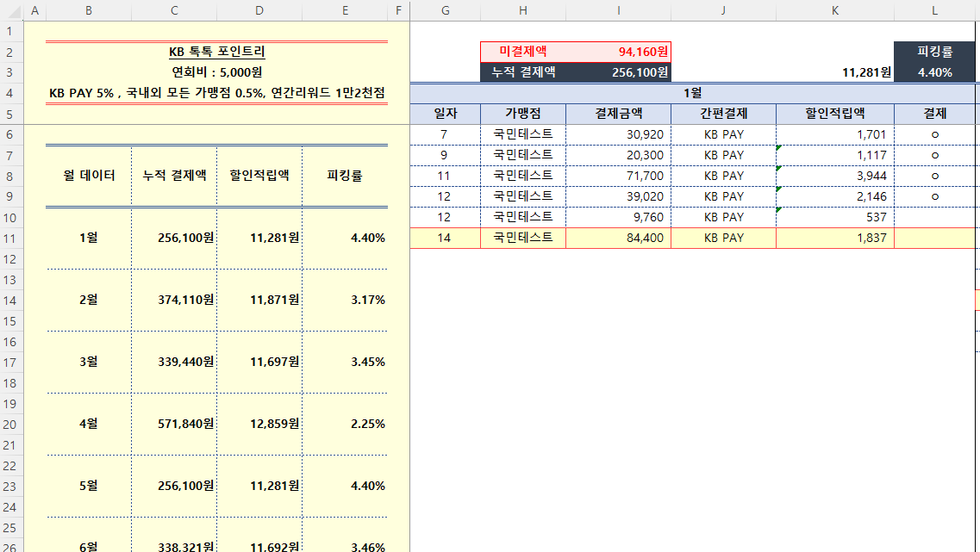Click the Select All corner of the sheet
This screenshot has width=980, height=552.
tap(11, 10)
